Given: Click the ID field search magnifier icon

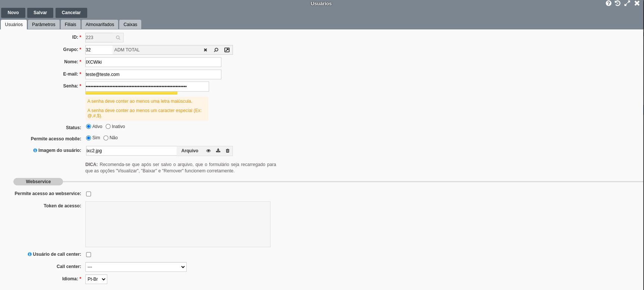Looking at the screenshot, I should coord(118,38).
